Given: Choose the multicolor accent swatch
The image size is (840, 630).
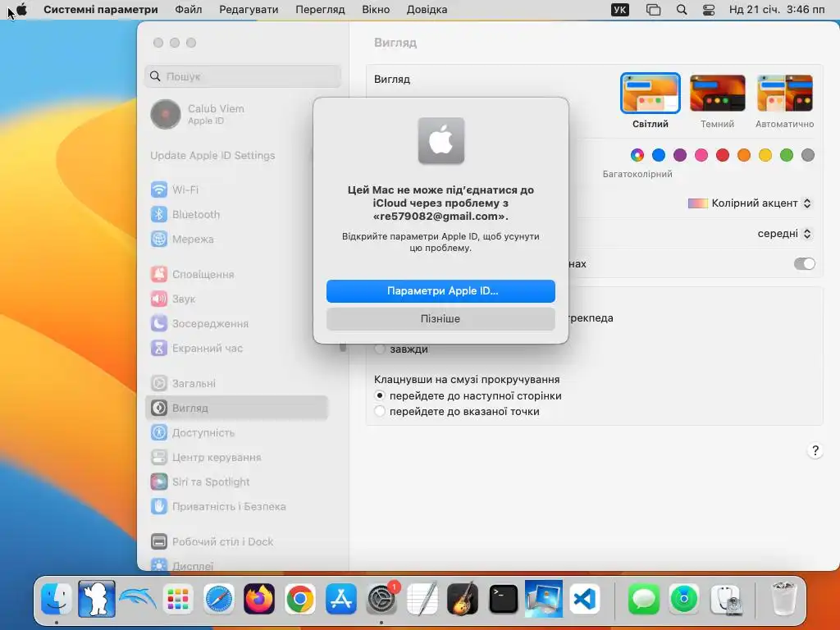Looking at the screenshot, I should pos(637,155).
